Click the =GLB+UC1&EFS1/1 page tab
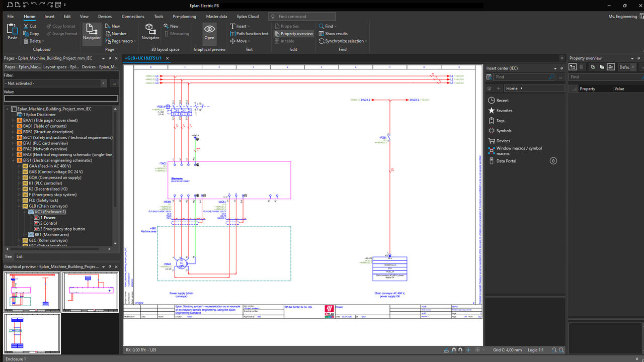This screenshot has height=362, width=644. coord(144,58)
